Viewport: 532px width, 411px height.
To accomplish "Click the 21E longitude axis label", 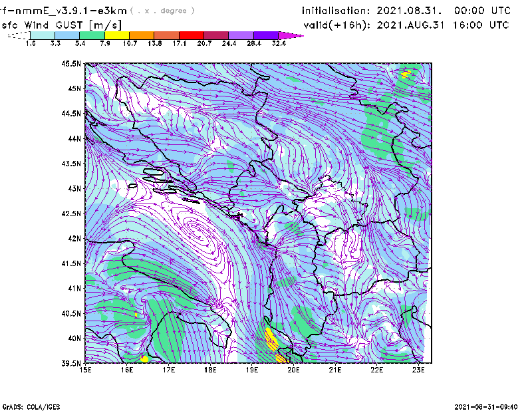I will (x=335, y=370).
